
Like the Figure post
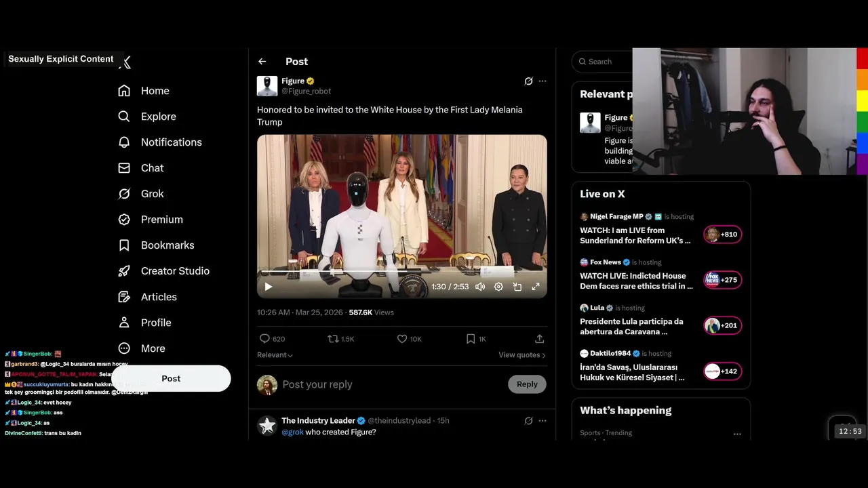(x=402, y=339)
